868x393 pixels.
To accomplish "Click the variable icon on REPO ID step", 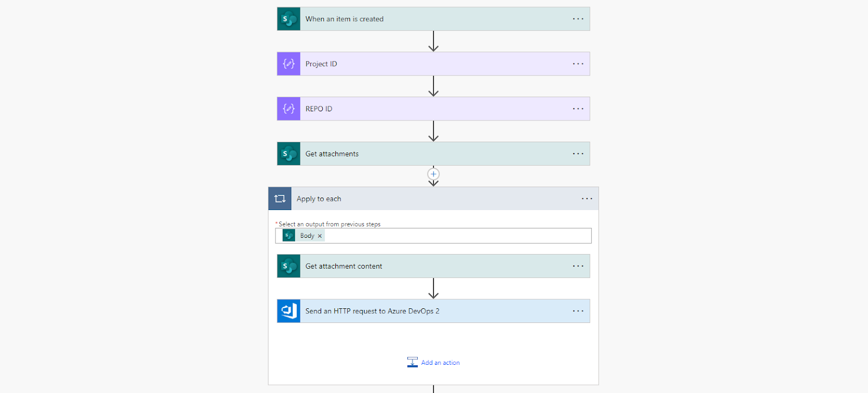I will click(x=289, y=109).
